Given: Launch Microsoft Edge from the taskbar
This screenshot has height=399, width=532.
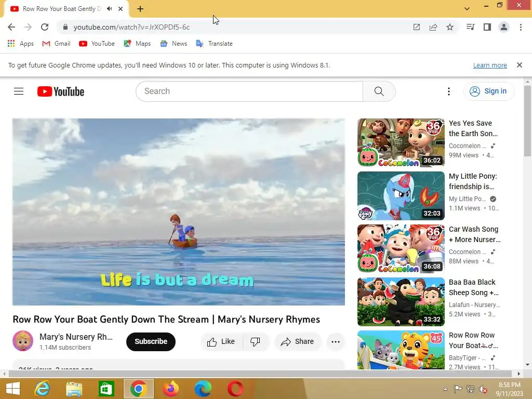Looking at the screenshot, I should click(x=203, y=389).
